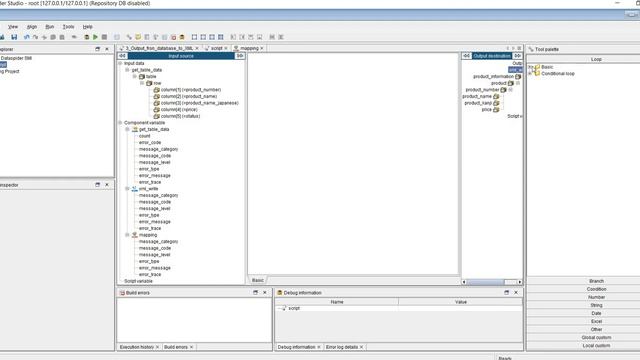The height and width of the screenshot is (360, 640).
Task: Click double-right arrow on Output destination header
Action: [518, 56]
